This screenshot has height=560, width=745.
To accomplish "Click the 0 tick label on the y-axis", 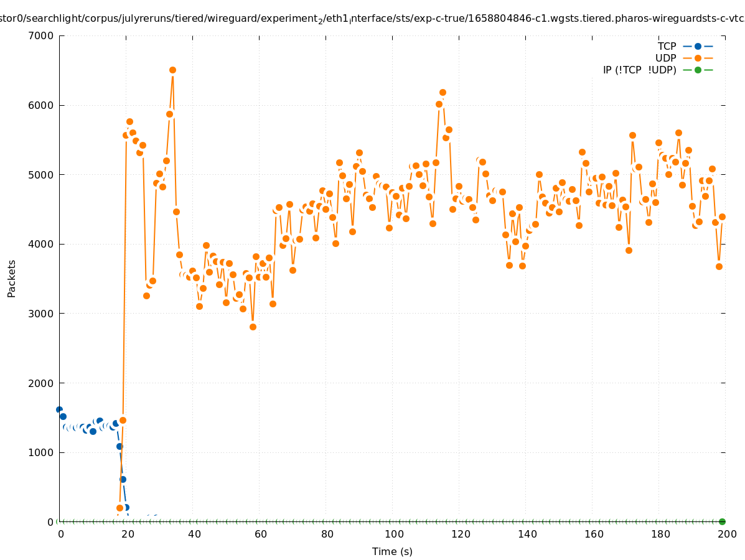I will [50, 521].
